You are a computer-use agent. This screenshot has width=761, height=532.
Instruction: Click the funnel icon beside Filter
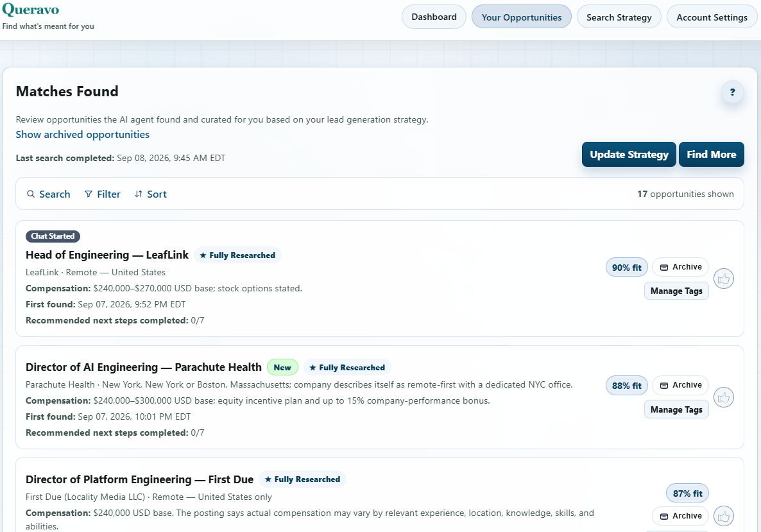89,194
